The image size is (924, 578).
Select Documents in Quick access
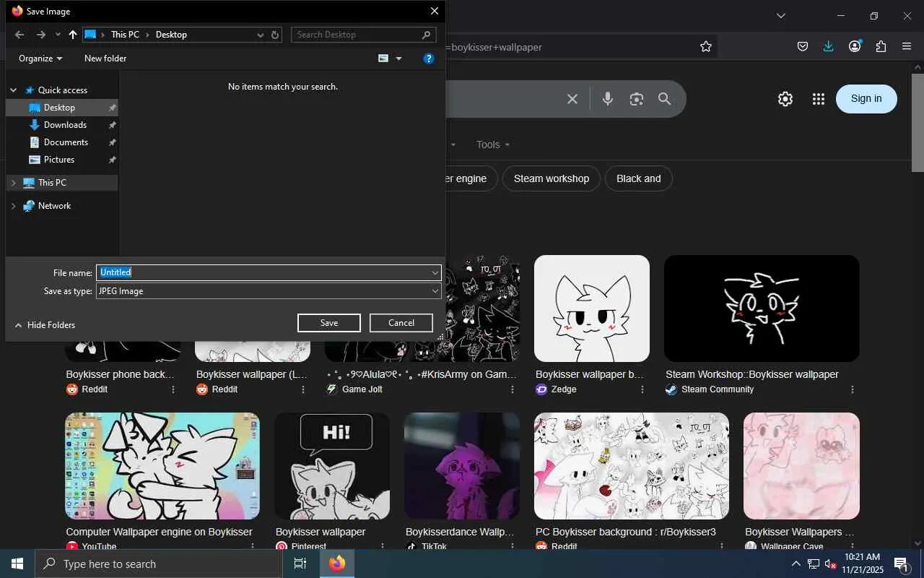tap(61, 142)
